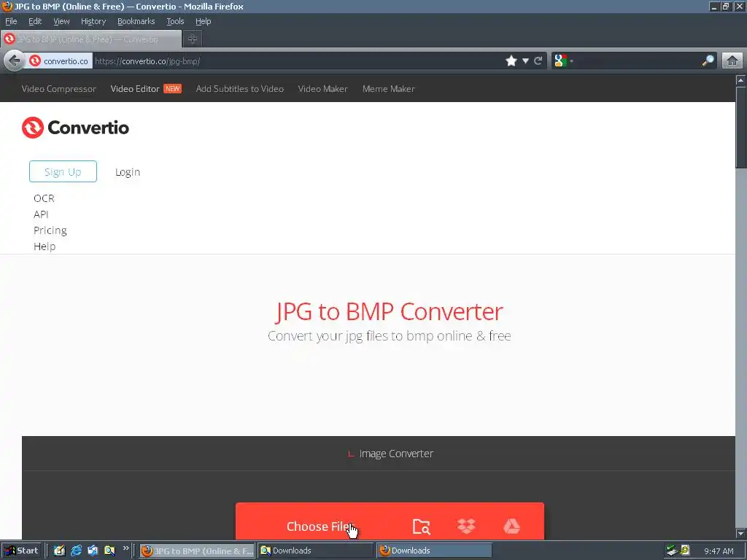747x560 pixels.
Task: Choose file from Google Drive icon
Action: pos(511,526)
